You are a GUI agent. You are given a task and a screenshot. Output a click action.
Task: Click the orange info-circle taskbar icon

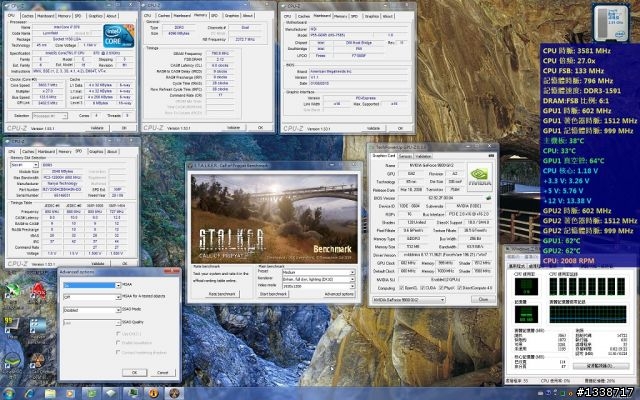click(153, 393)
